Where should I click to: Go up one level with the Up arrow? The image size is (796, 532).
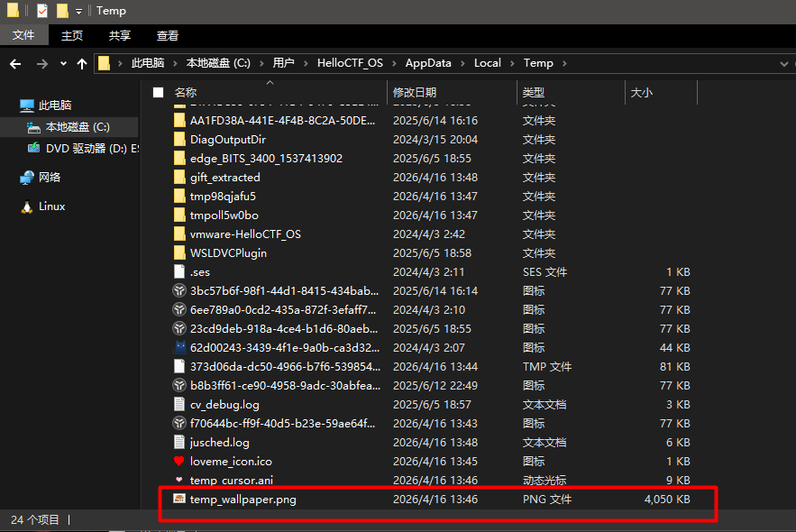coord(82,63)
